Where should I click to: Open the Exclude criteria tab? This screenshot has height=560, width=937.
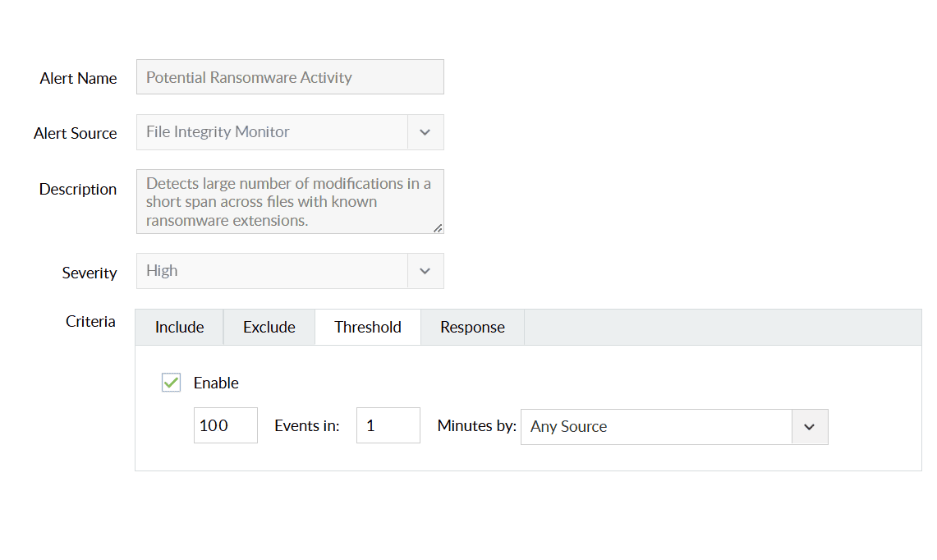point(269,327)
